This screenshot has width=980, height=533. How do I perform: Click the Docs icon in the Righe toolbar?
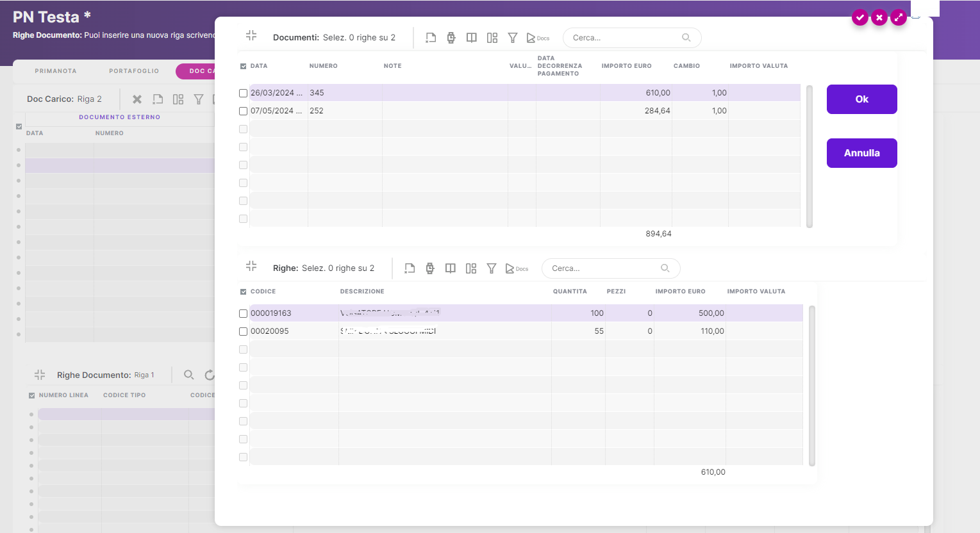pos(517,268)
